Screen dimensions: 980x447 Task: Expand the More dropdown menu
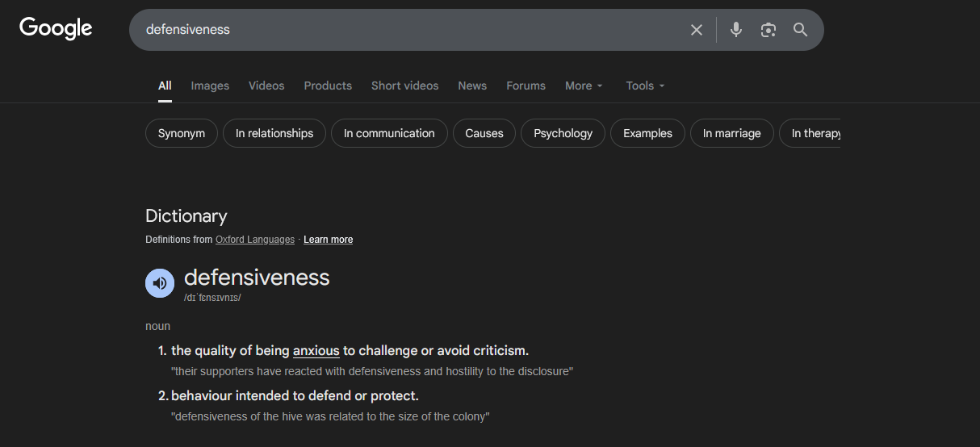pos(584,86)
